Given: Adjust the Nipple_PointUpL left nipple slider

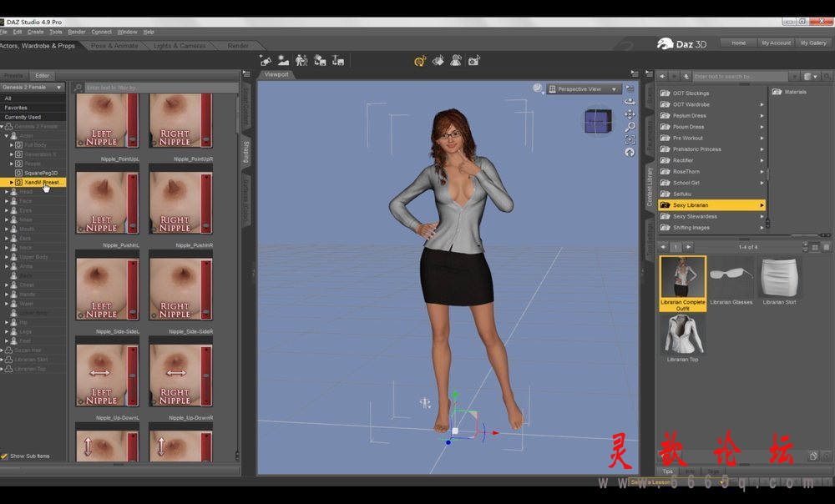Looking at the screenshot, I should 132,202.
